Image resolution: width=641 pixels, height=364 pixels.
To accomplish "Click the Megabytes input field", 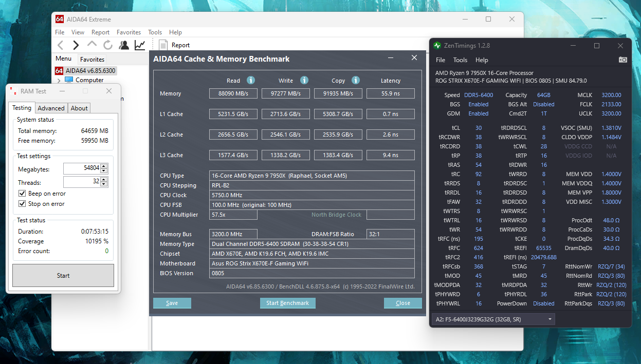I will pos(82,169).
